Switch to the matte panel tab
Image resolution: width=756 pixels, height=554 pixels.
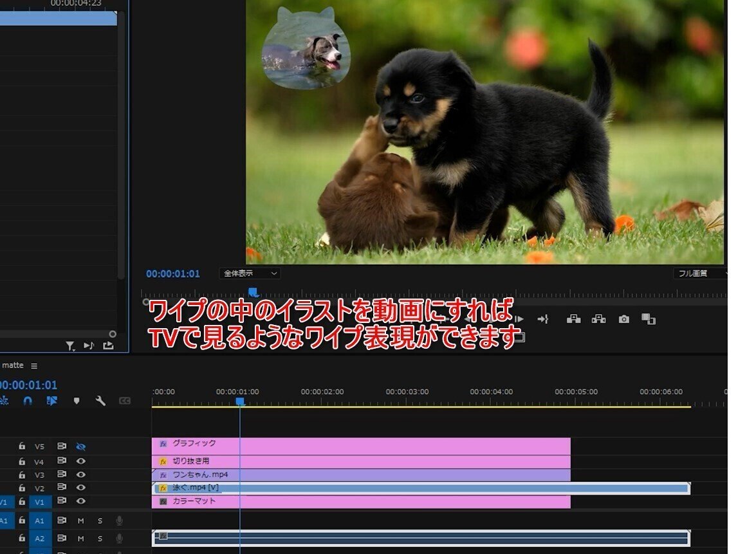(x=12, y=364)
